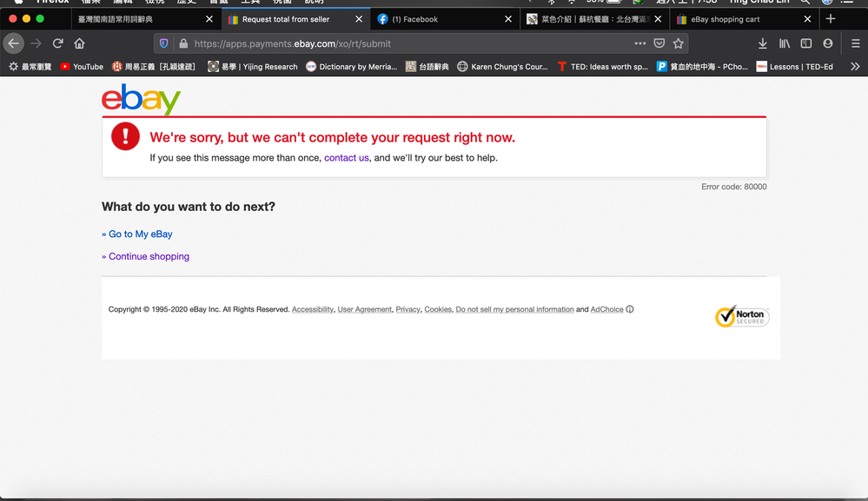Open the Downloads panel

762,43
